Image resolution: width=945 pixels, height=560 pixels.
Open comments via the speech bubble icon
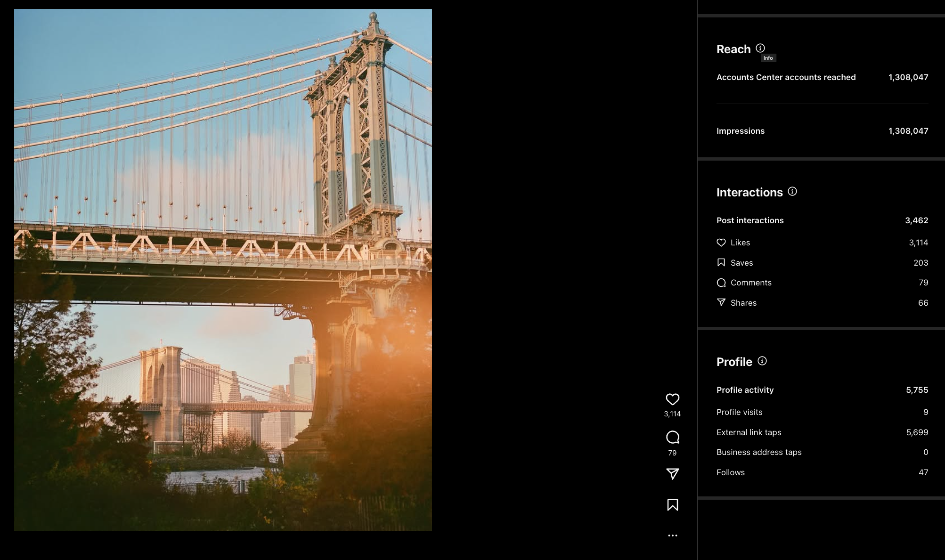tap(672, 438)
